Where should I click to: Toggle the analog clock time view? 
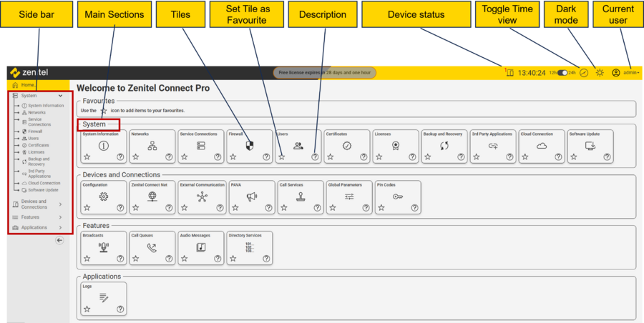click(x=584, y=73)
